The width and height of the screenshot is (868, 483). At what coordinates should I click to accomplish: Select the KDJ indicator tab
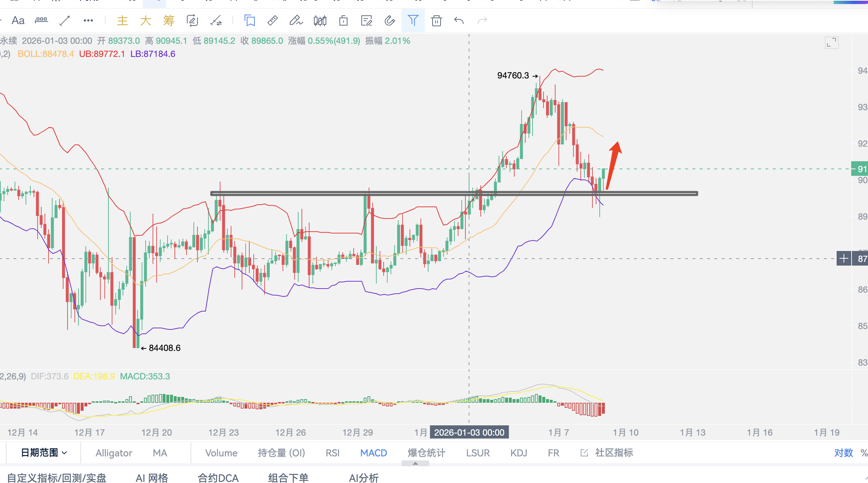pyautogui.click(x=518, y=453)
